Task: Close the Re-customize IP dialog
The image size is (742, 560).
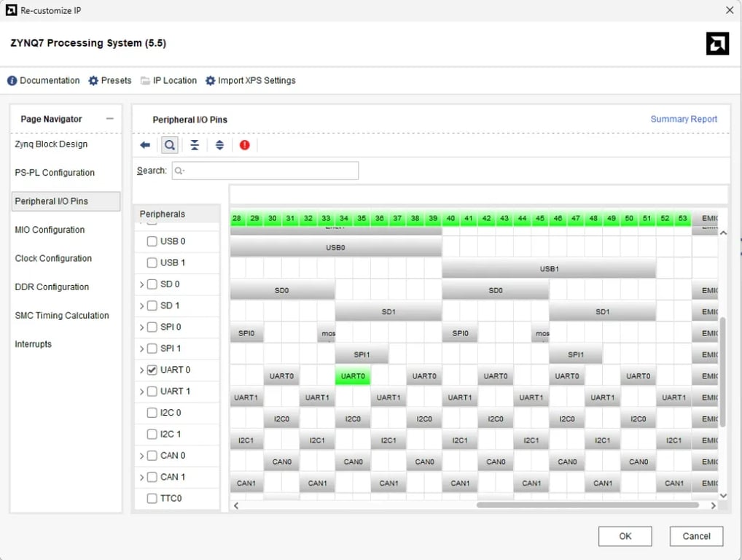Action: pos(730,10)
